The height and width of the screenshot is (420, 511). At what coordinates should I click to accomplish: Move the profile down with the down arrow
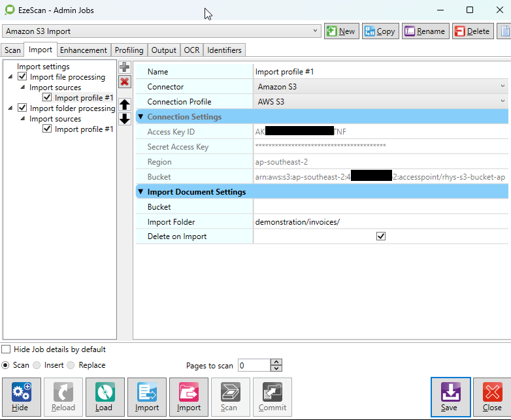(124, 118)
